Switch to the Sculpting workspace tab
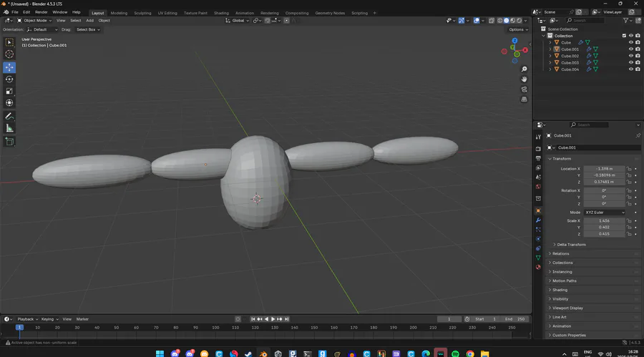The width and height of the screenshot is (644, 357). 142,13
